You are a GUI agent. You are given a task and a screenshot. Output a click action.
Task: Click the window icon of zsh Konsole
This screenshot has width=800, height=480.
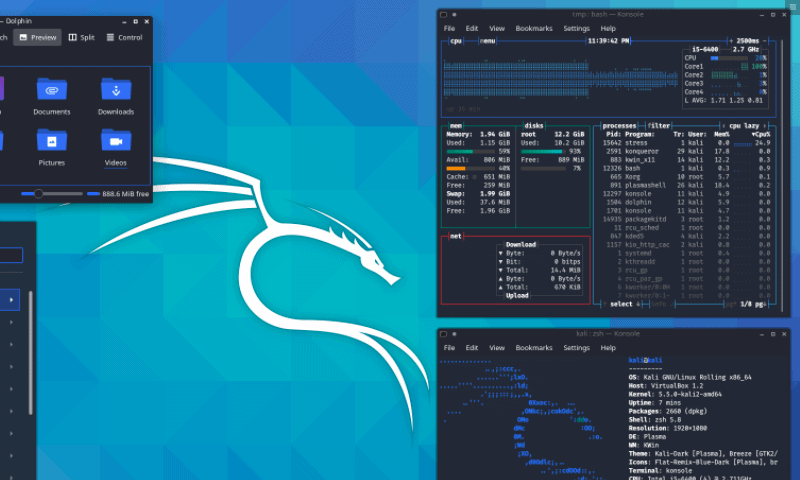[x=444, y=334]
